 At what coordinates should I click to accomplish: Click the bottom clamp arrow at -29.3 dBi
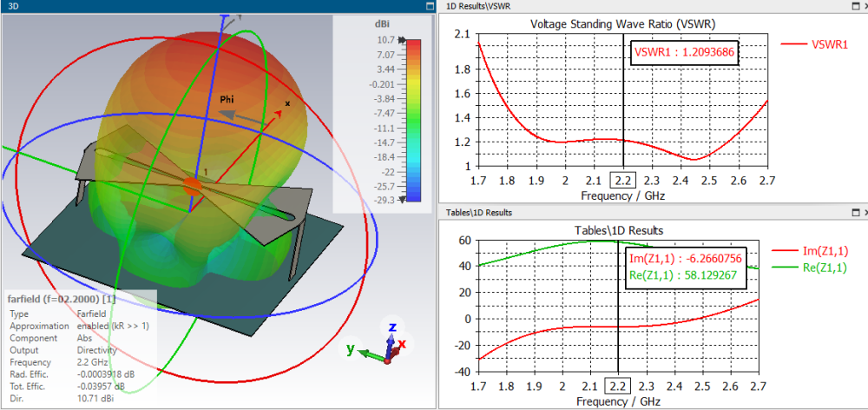click(x=402, y=200)
